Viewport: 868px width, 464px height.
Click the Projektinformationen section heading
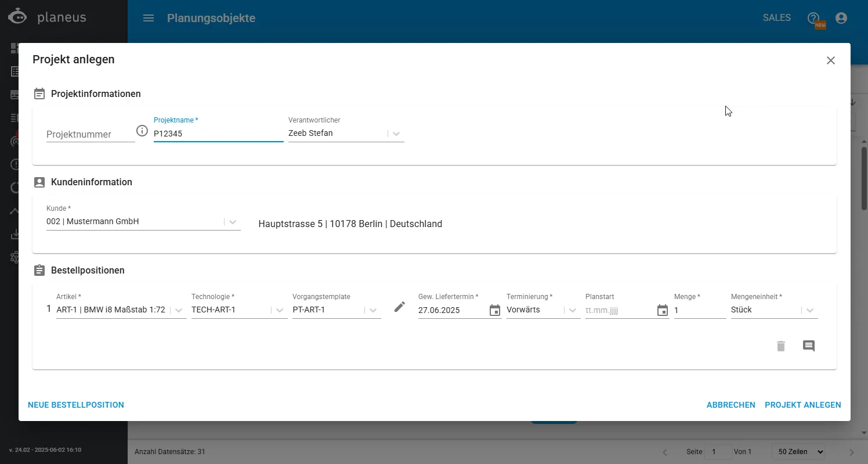[96, 93]
